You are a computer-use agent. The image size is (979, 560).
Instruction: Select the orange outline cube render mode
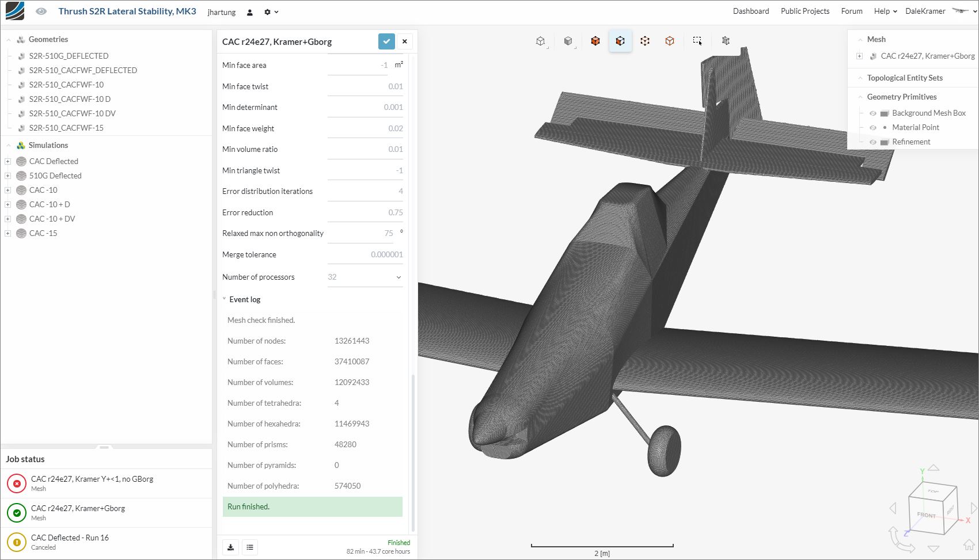coord(670,41)
